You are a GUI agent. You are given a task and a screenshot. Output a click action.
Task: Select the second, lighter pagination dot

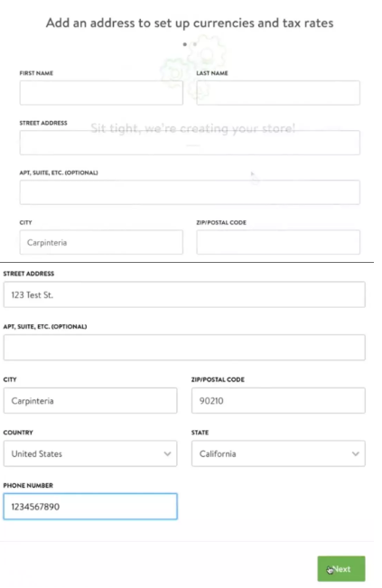click(195, 44)
